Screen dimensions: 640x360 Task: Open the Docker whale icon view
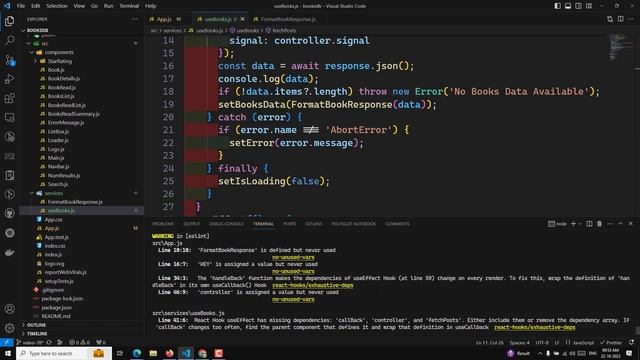9,252
